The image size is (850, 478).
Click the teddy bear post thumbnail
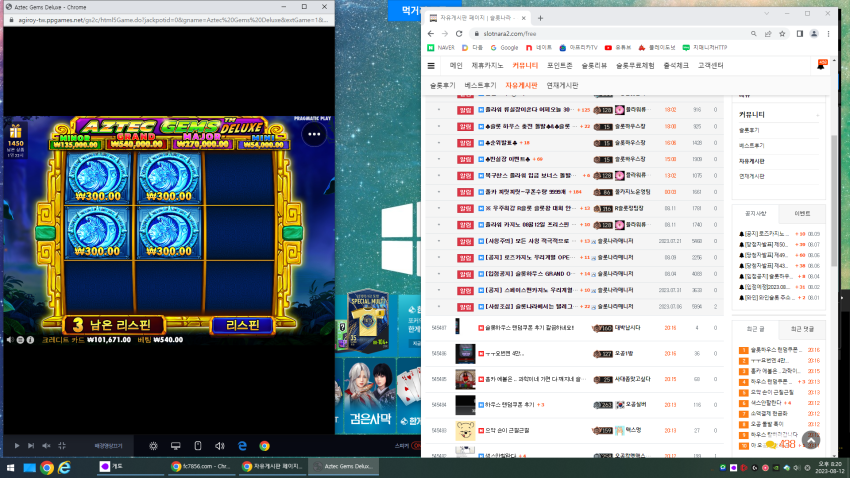465,430
